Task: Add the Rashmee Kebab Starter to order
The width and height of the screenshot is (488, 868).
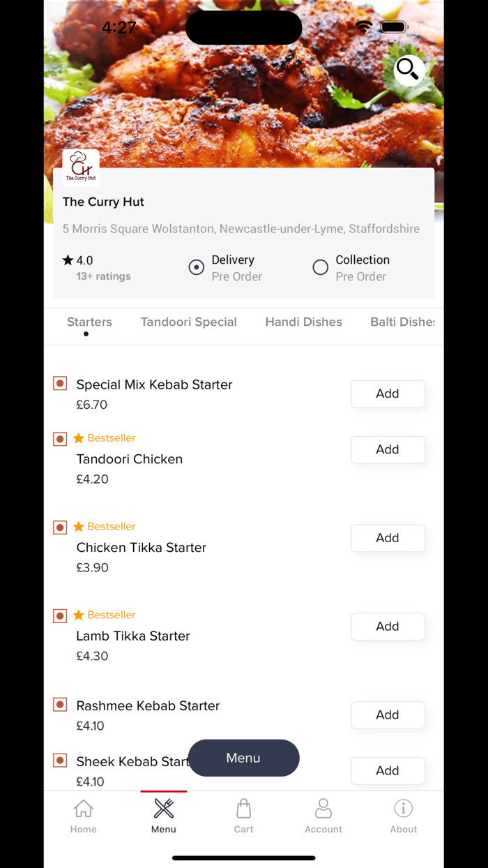Action: [388, 714]
